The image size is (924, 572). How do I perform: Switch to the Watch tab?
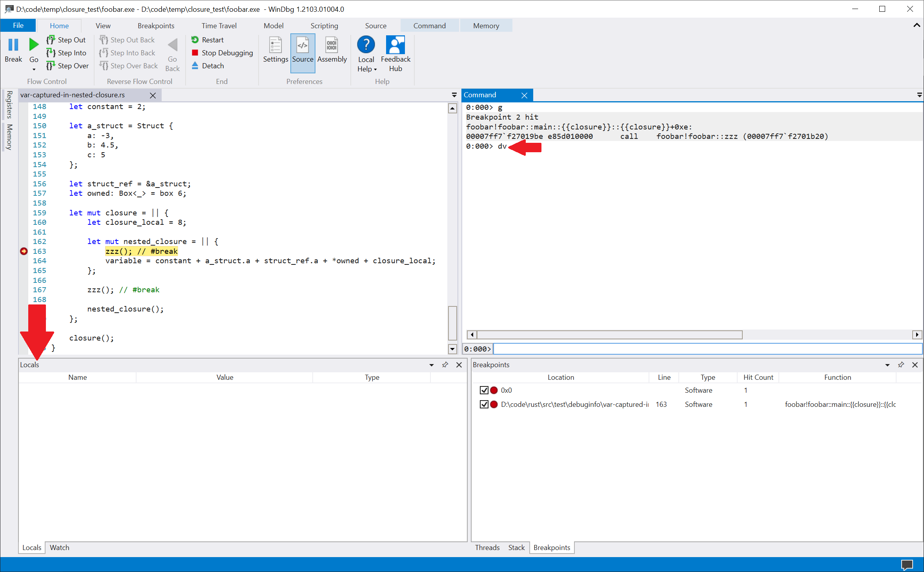[59, 547]
